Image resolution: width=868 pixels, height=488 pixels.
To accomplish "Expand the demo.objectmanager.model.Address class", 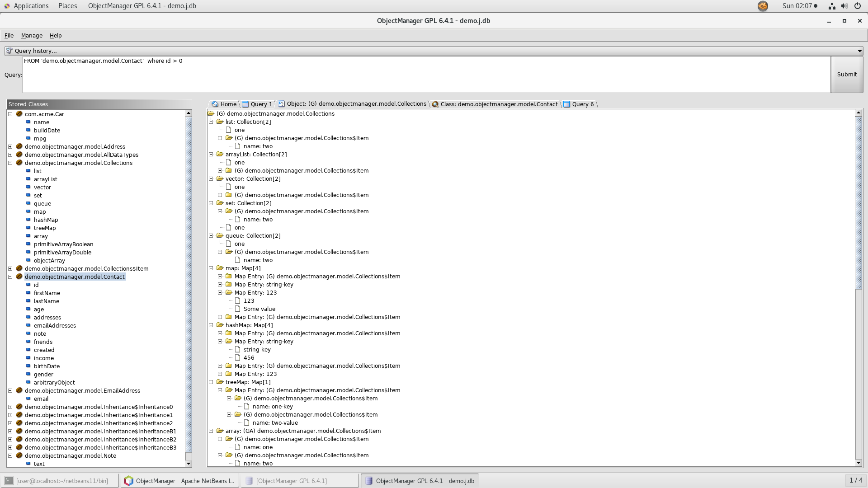I will click(x=10, y=146).
